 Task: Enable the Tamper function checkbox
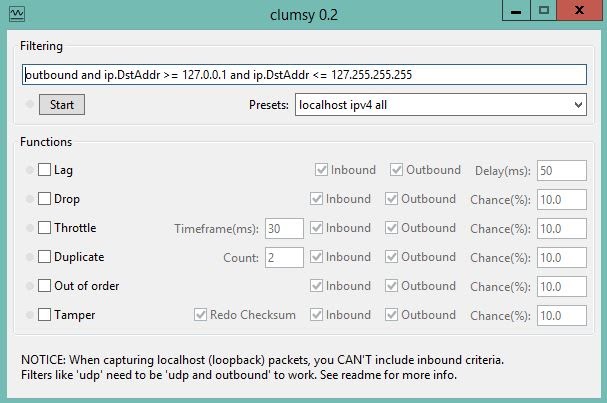44,315
